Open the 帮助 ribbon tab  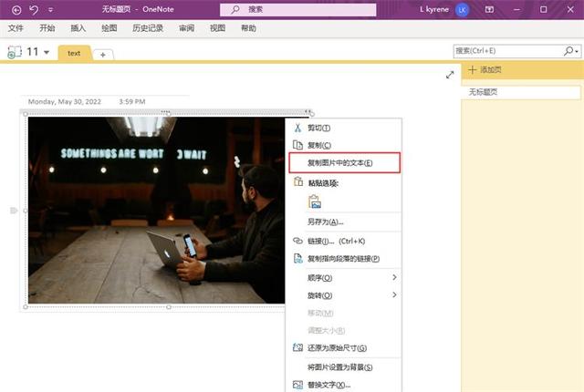(x=248, y=28)
